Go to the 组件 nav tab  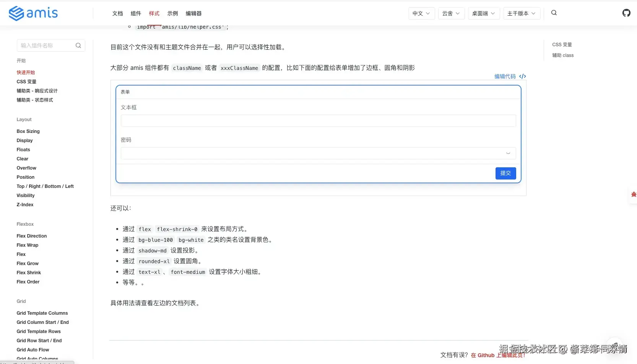click(x=136, y=13)
